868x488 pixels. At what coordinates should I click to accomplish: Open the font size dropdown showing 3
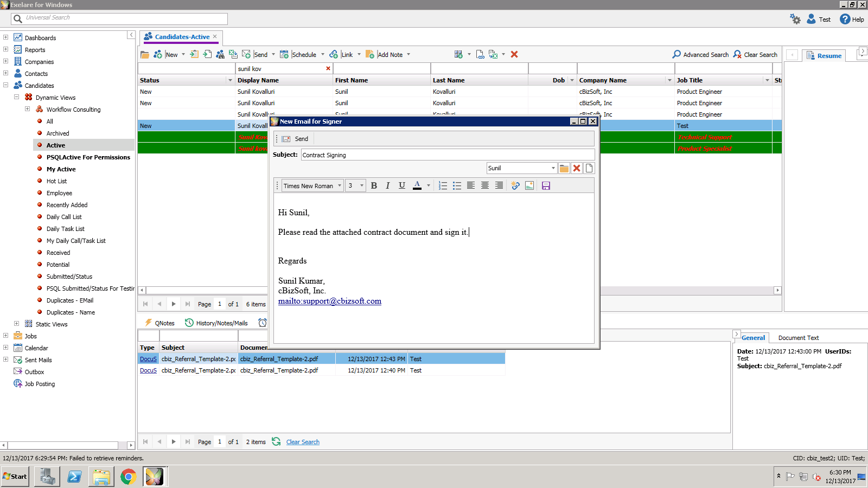[x=361, y=185]
